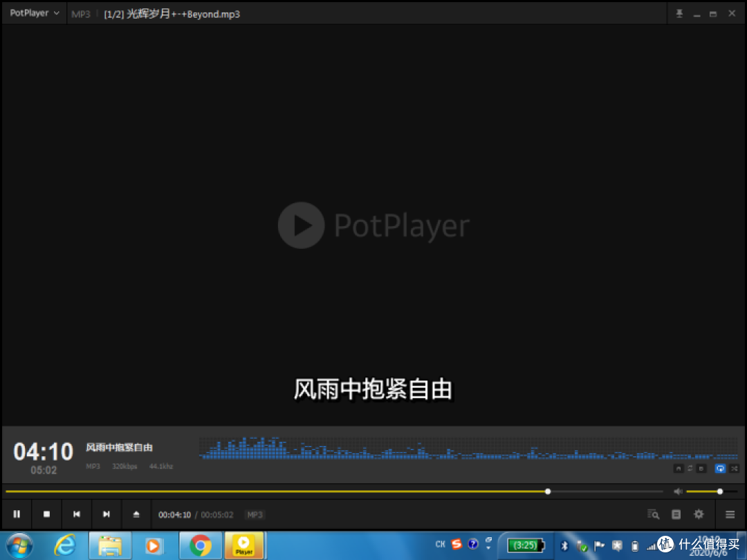Select the PotPlayer taskbar button
This screenshot has width=747, height=560.
244,545
